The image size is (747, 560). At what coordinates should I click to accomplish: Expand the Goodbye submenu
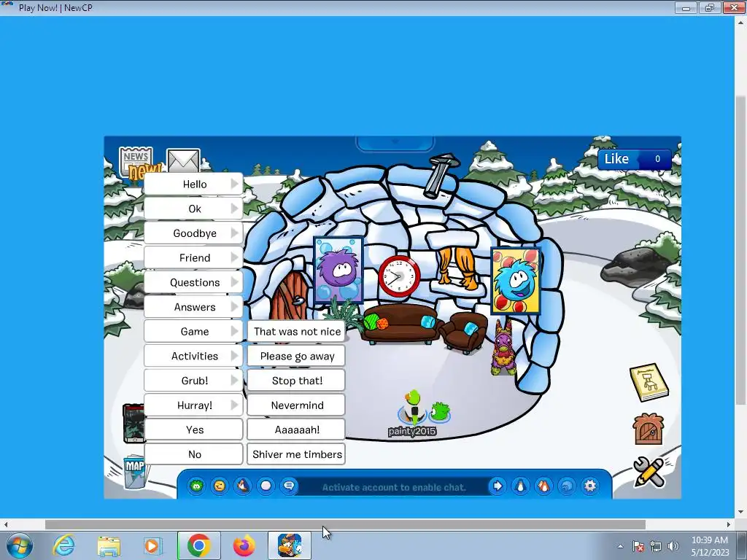tap(193, 233)
